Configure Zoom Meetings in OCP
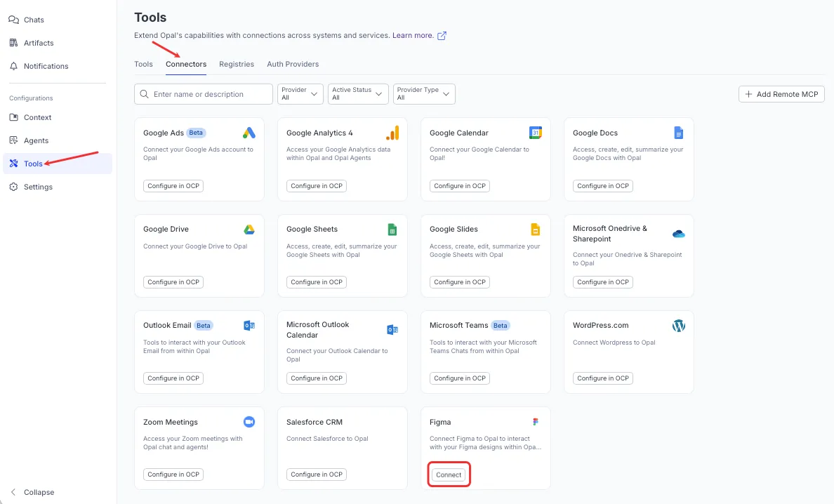Screen dimensions: 834x504 pyautogui.click(x=173, y=475)
